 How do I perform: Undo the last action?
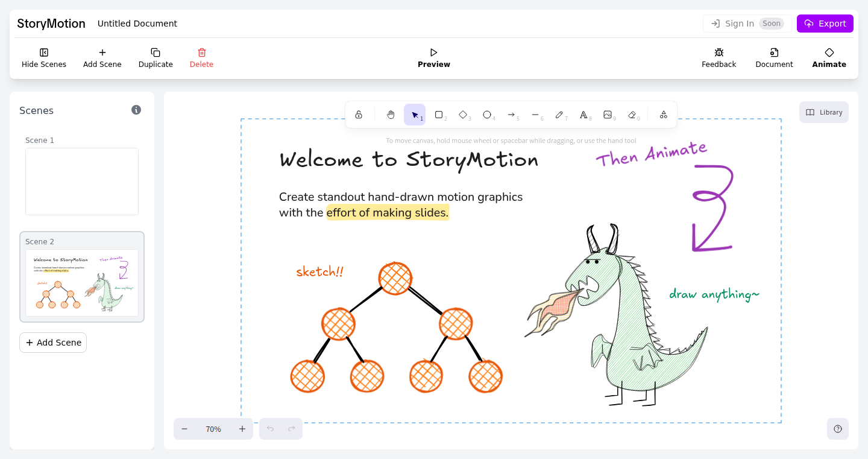[x=270, y=429]
